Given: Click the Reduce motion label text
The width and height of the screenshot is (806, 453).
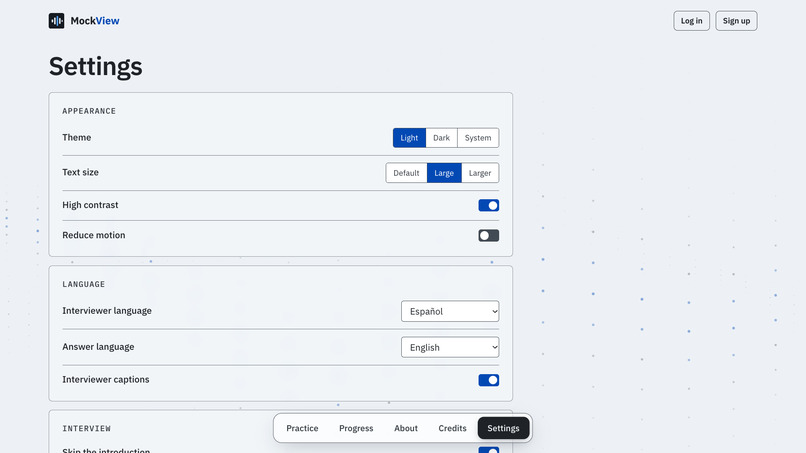Looking at the screenshot, I should click(x=94, y=235).
